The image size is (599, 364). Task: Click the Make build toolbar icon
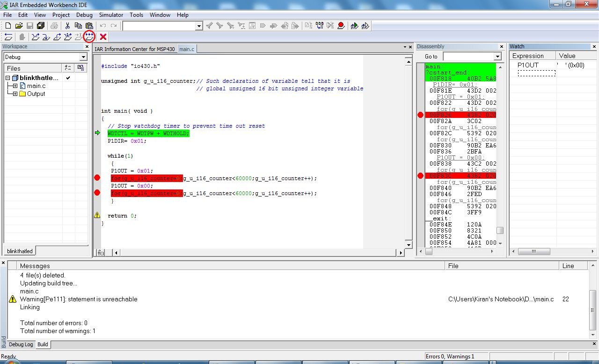click(319, 26)
